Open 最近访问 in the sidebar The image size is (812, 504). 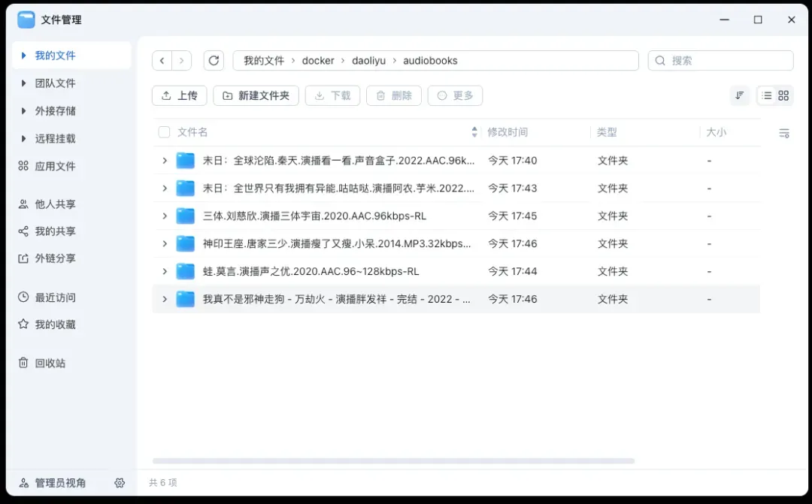55,297
